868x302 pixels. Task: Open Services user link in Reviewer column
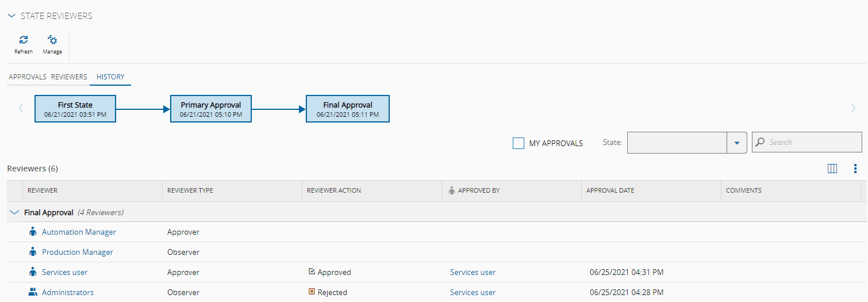click(x=65, y=272)
